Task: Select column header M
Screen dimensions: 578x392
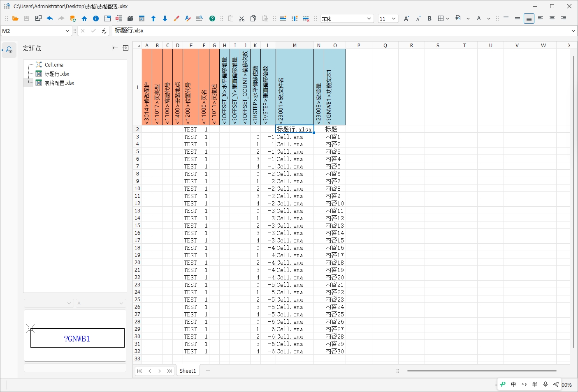Action: [x=295, y=46]
